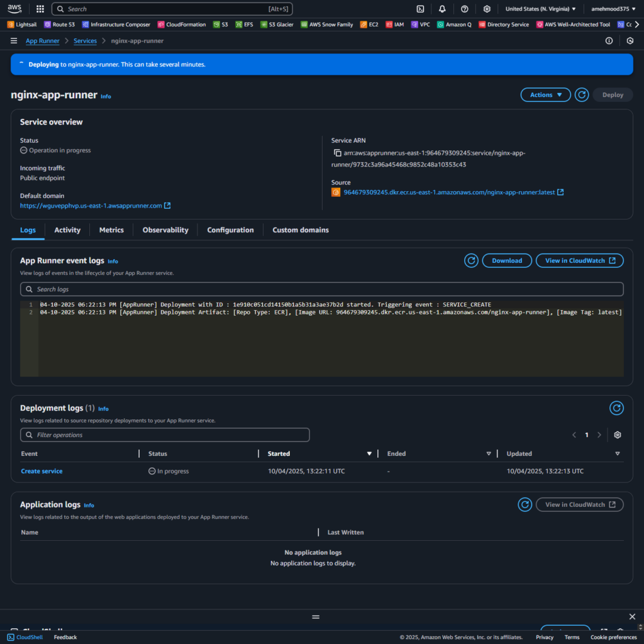The image size is (644, 644).
Task: Go to previous Deployment logs page
Action: pyautogui.click(x=574, y=435)
